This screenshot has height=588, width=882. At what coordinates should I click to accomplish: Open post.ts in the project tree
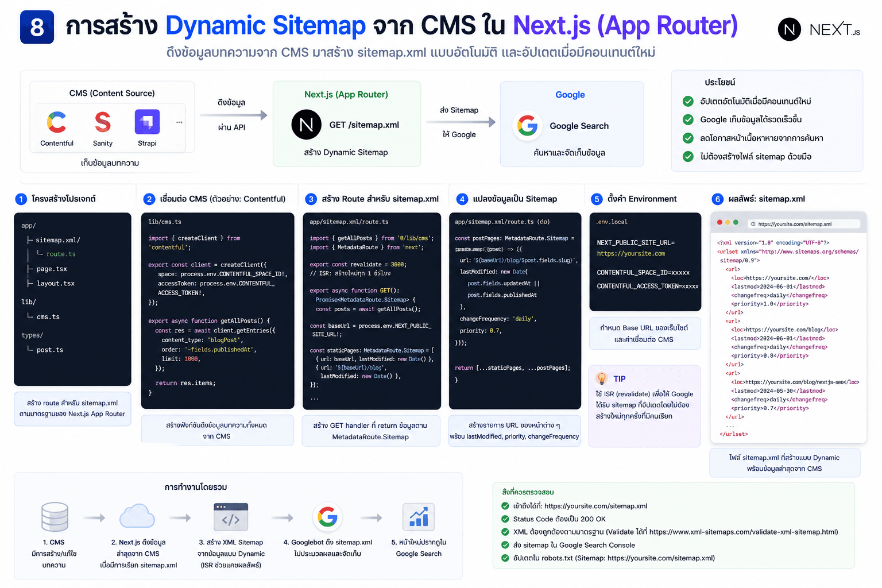(x=50, y=350)
